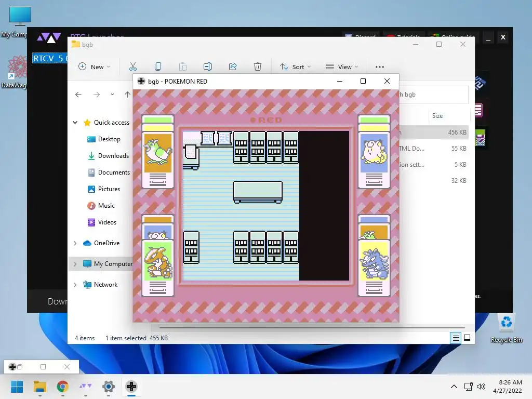Click the bgb folder icon in Explorer title
This screenshot has width=532, height=399.
tap(76, 45)
